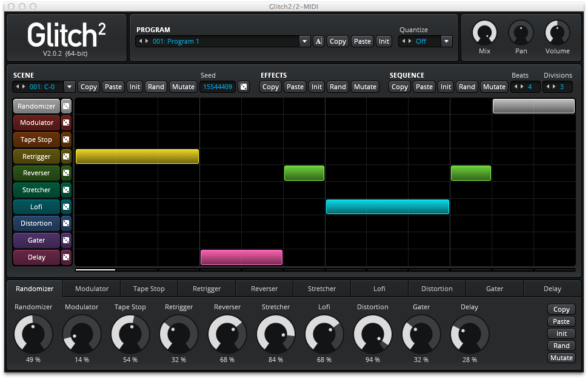
Task: Switch to the Tape Stop tab
Action: tap(149, 289)
